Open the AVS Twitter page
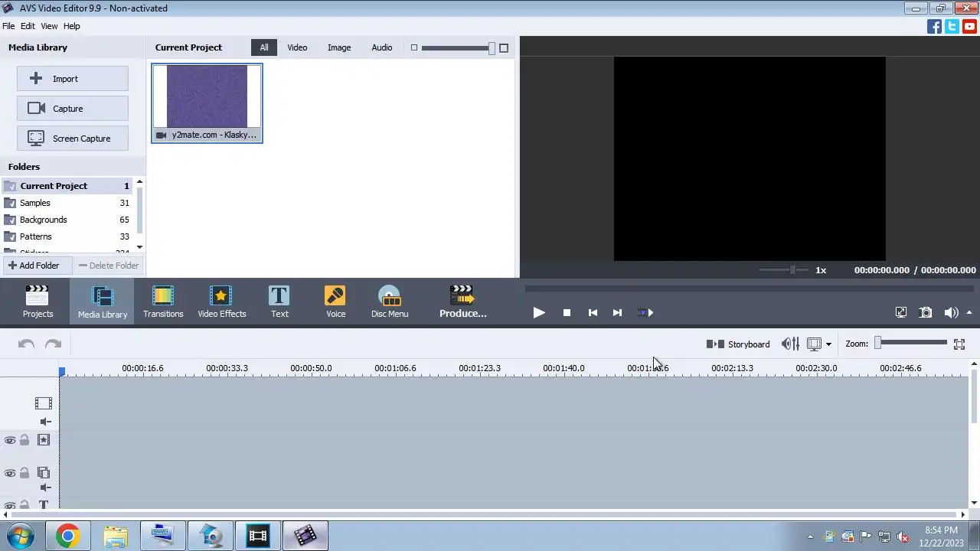The height and width of the screenshot is (551, 980). point(952,27)
